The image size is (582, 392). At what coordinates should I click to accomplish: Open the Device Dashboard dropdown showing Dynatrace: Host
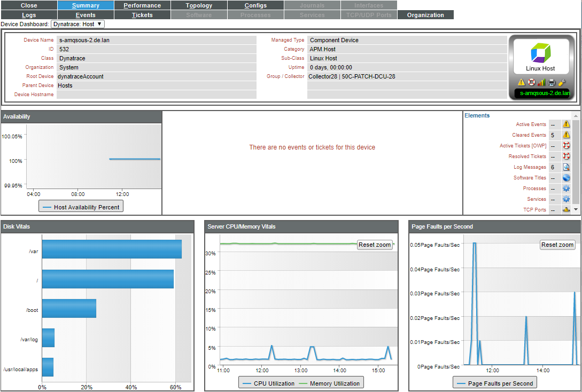pos(79,24)
